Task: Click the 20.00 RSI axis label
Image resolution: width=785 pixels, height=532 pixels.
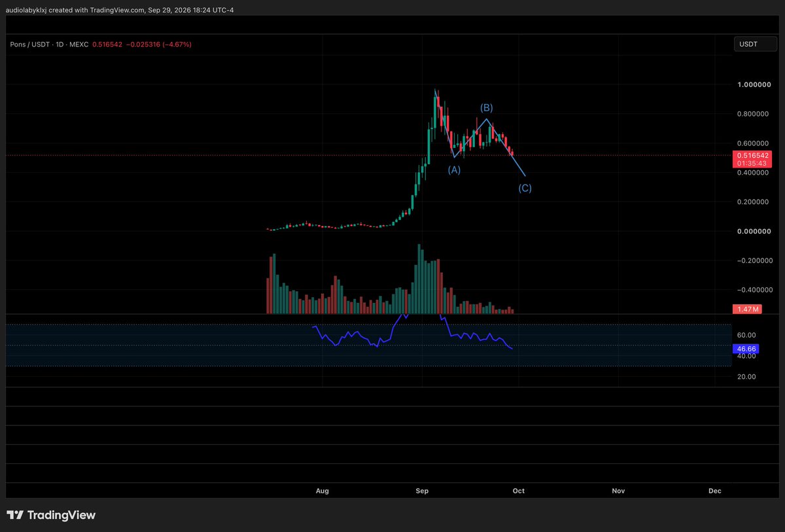Action: 746,377
